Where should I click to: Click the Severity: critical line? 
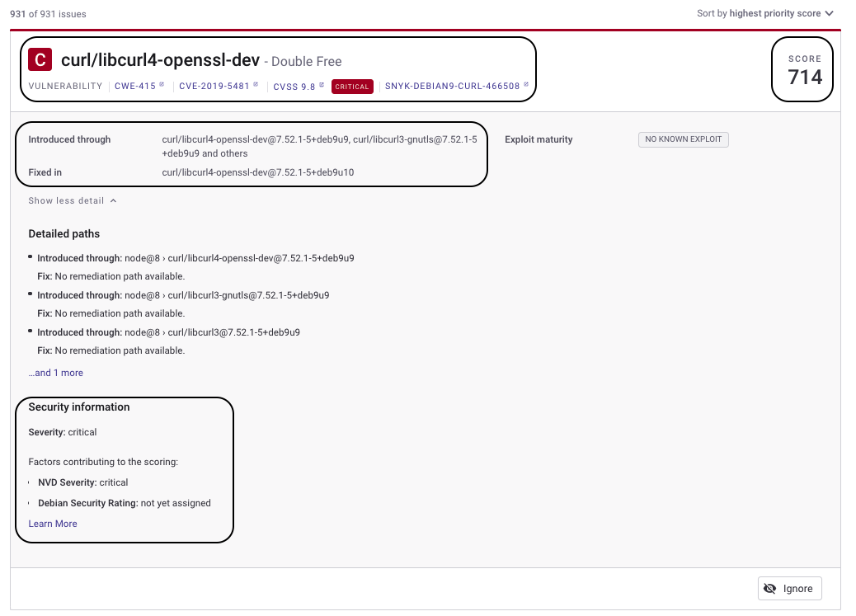62,432
